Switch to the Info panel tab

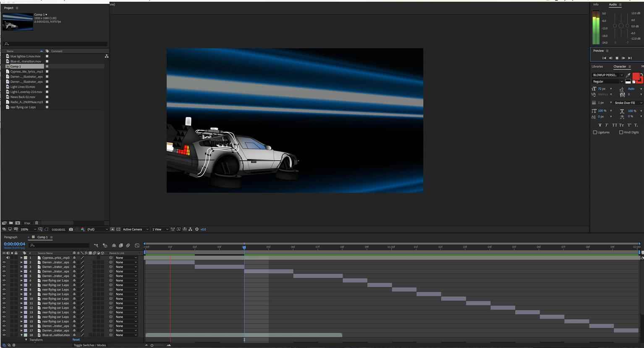coord(596,5)
